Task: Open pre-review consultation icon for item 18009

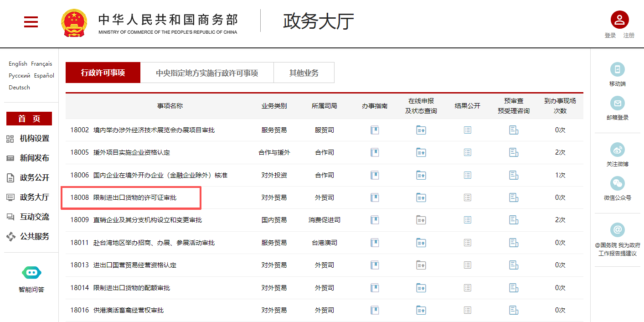Action: 514,220
